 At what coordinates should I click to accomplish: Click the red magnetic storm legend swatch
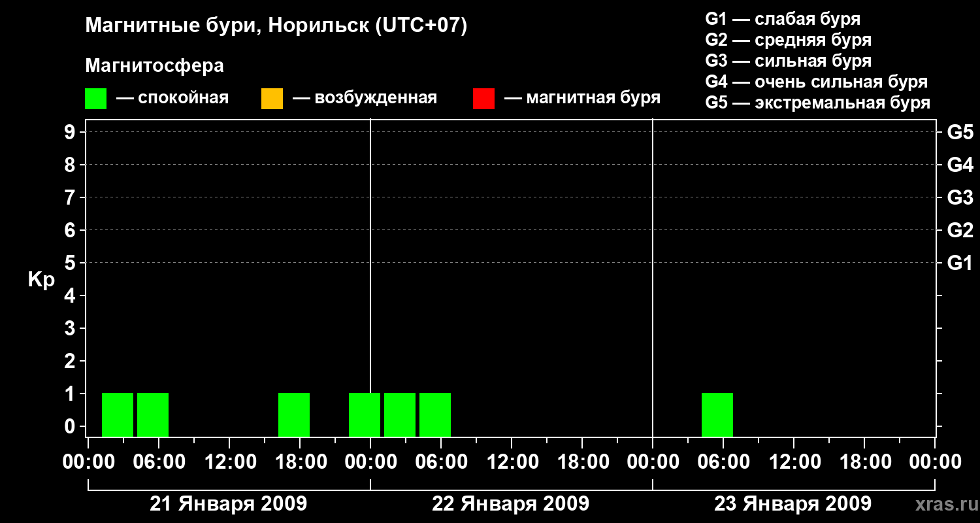coord(483,99)
